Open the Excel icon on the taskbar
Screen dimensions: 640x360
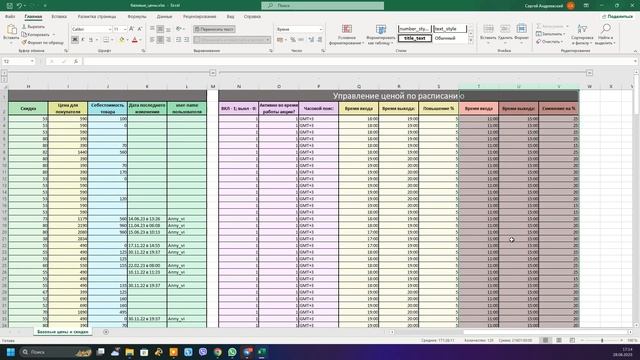pos(262,352)
